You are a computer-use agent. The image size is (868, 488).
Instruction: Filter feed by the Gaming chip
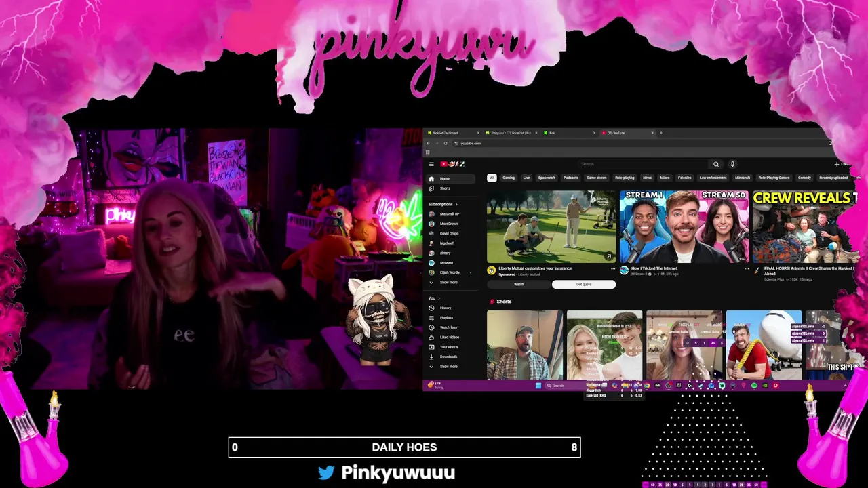pyautogui.click(x=509, y=178)
